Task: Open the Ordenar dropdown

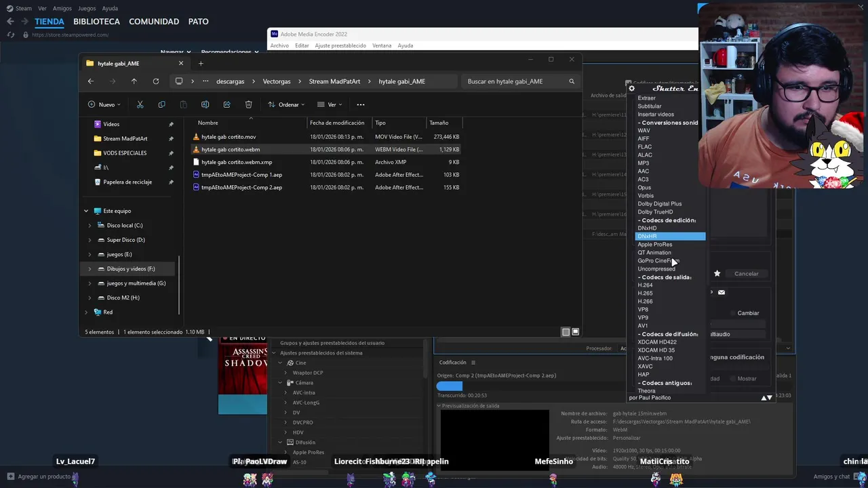Action: 286,104
